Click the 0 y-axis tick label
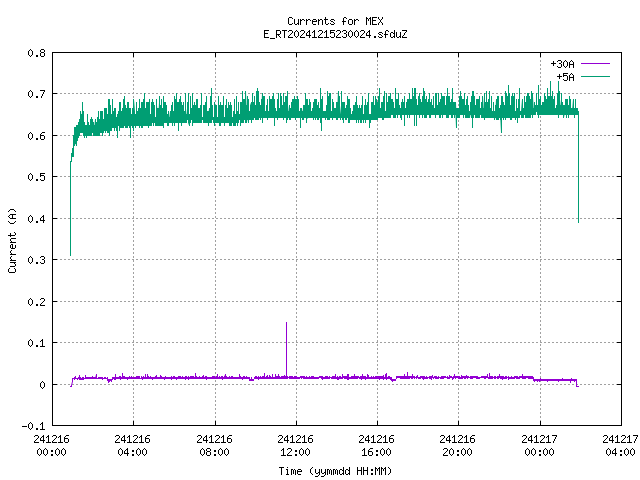Viewport: 640px width, 480px height. click(x=42, y=384)
